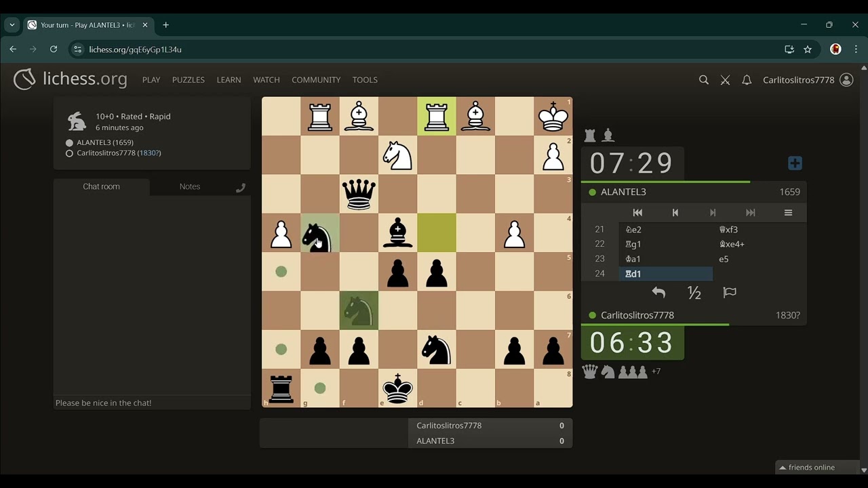Open the PLAY menu
Viewport: 868px width, 488px height.
coord(151,80)
